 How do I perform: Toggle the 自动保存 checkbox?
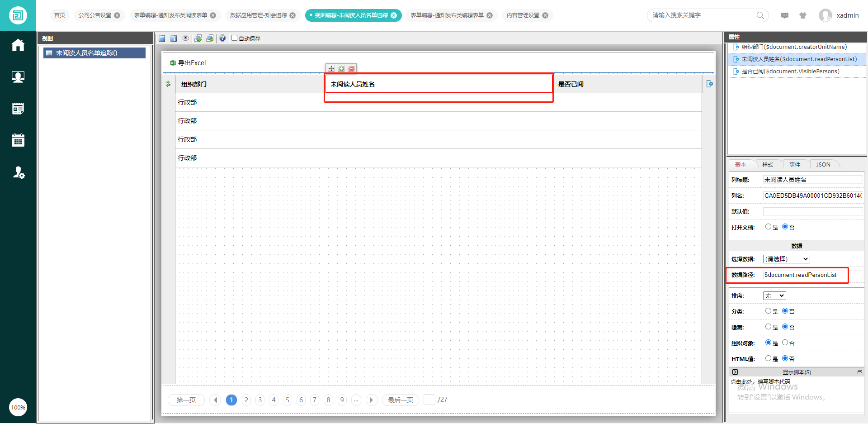click(x=234, y=38)
